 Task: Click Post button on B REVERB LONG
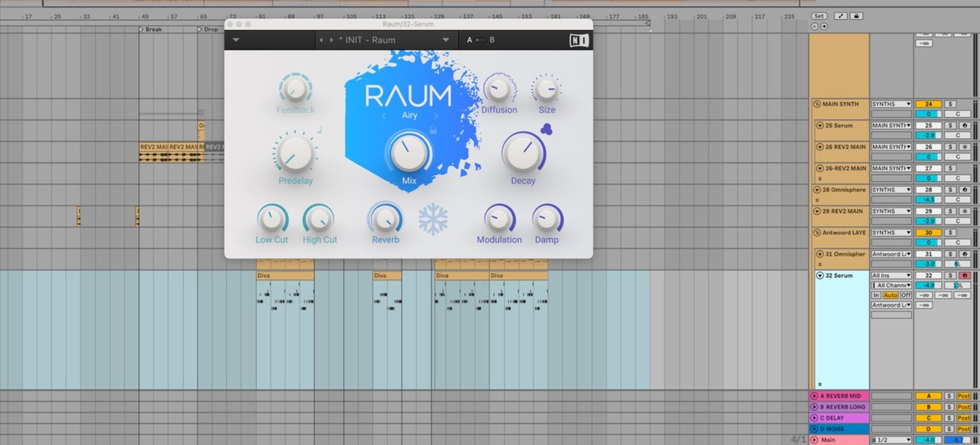click(x=963, y=407)
